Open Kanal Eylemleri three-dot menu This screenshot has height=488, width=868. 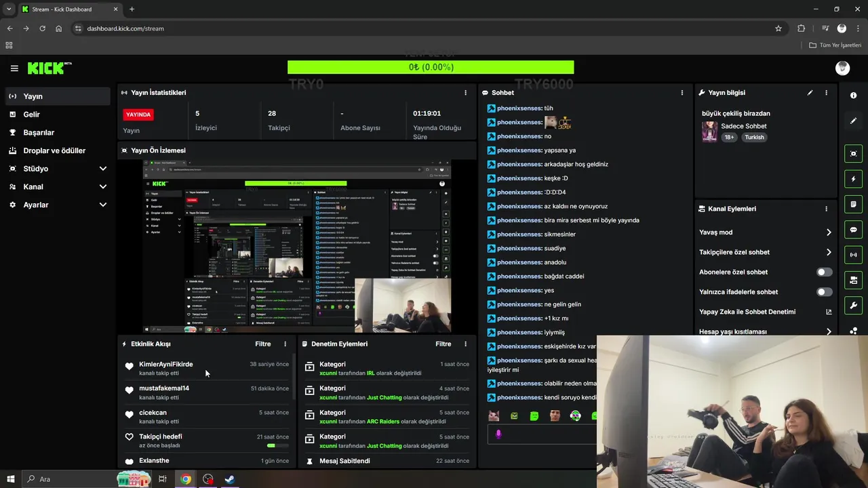pos(826,209)
